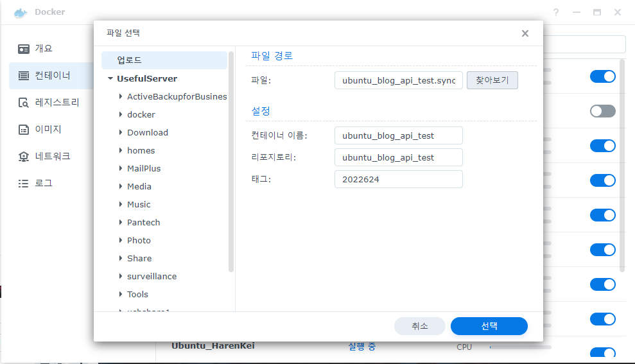Toggle the Ubuntu_HarenKei container switch

603,352
